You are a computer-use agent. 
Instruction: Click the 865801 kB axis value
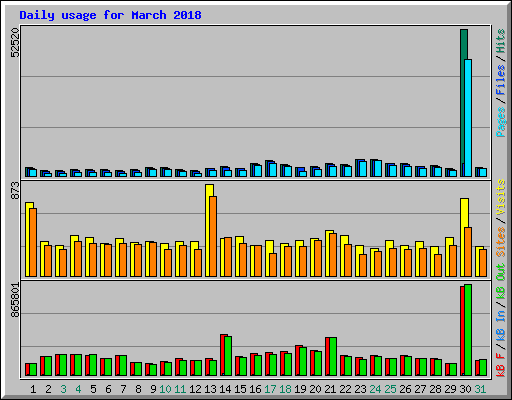(x=15, y=300)
